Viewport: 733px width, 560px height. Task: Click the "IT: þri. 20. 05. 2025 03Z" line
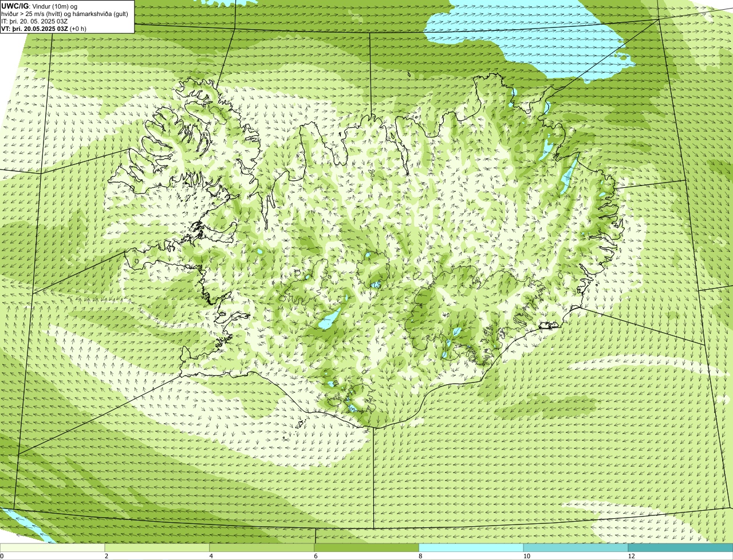[x=34, y=21]
